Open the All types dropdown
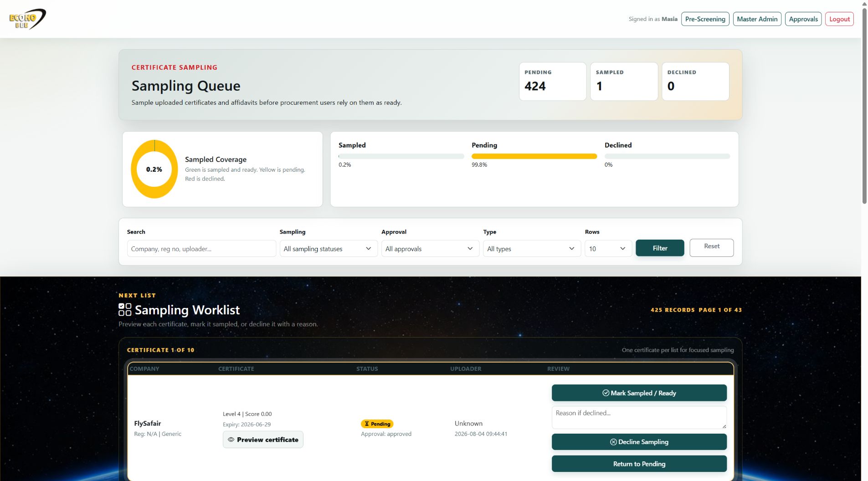Screen dimensions: 868x481 click(532, 249)
